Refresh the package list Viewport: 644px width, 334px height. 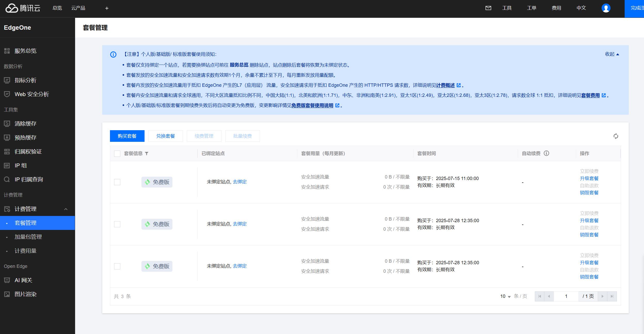point(616,136)
